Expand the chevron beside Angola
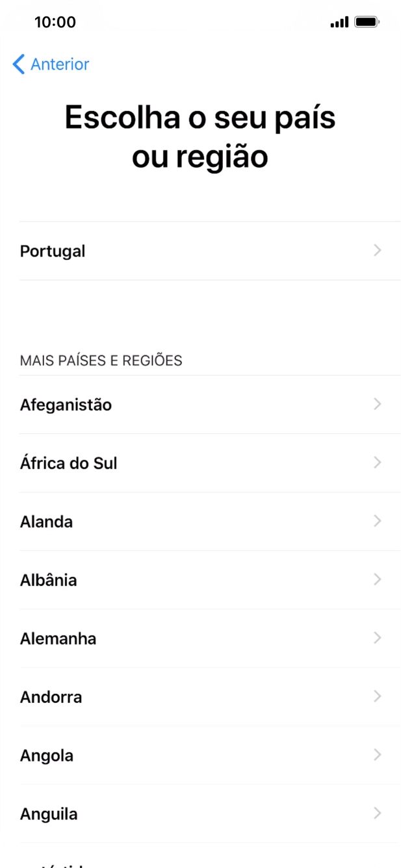 pos(378,755)
